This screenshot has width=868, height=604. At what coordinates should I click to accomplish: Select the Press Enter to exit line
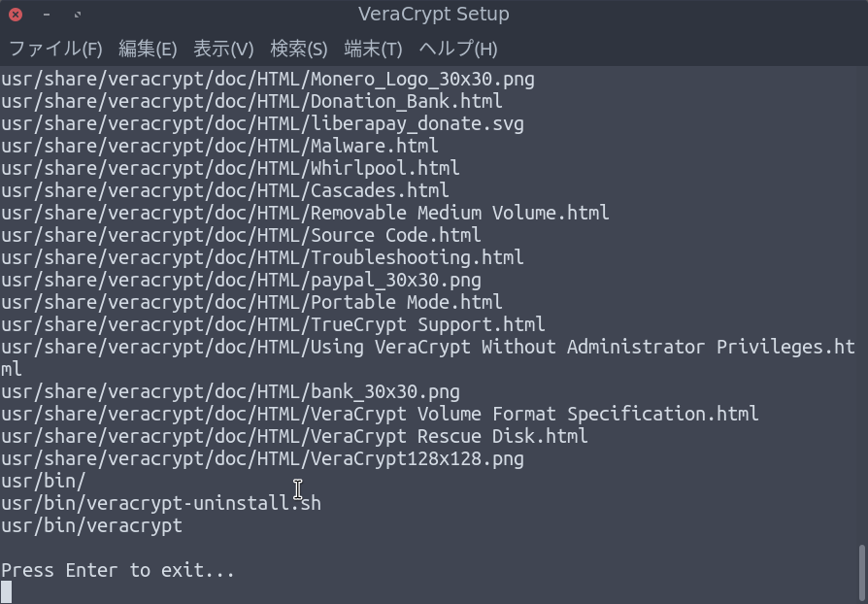117,570
